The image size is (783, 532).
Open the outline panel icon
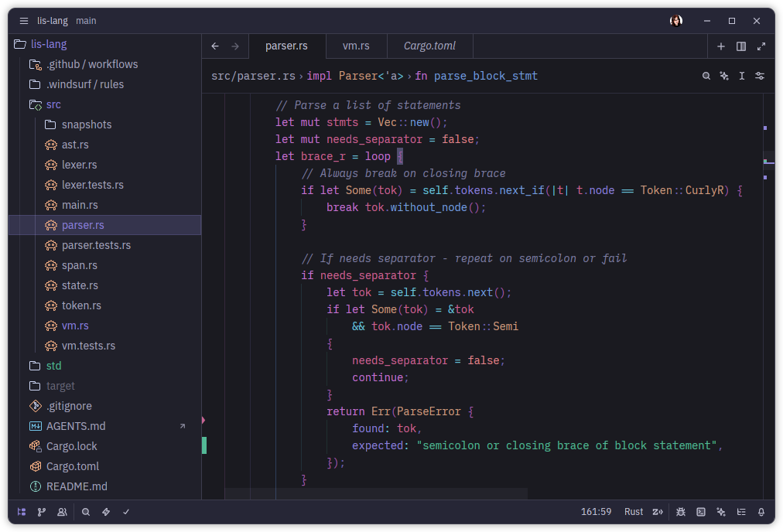tap(741, 512)
